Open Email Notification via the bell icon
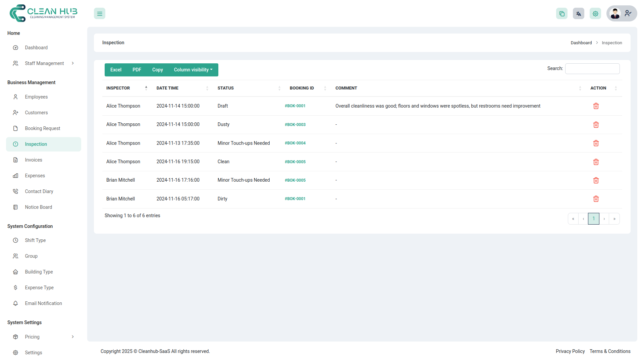644x362 pixels. tap(15, 303)
